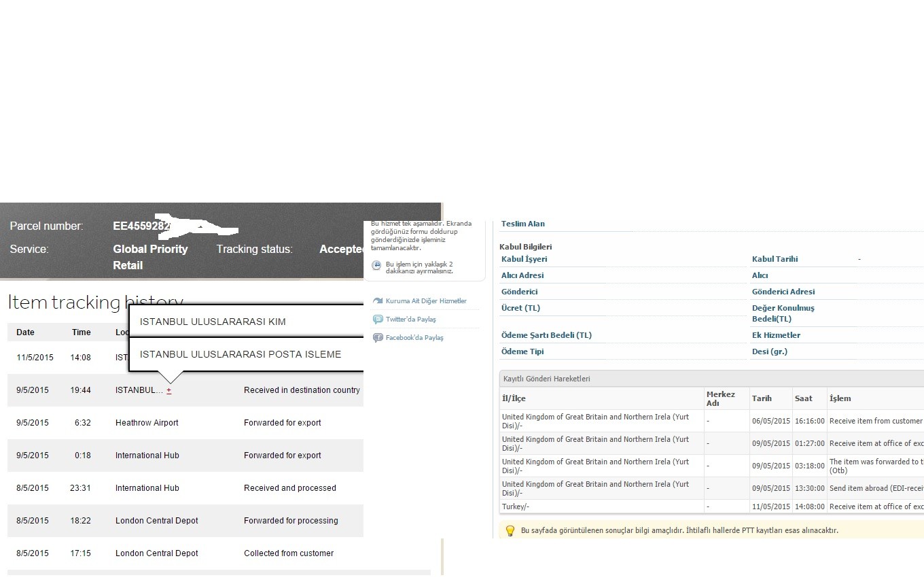The width and height of the screenshot is (924, 584).
Task: Click the Date column header
Action: coord(25,332)
